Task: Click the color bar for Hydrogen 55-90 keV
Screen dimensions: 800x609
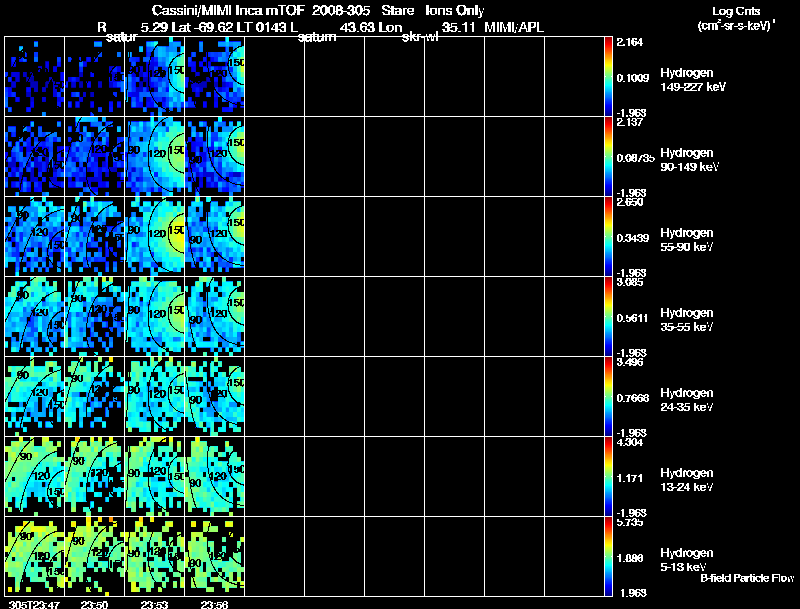Action: (608, 237)
